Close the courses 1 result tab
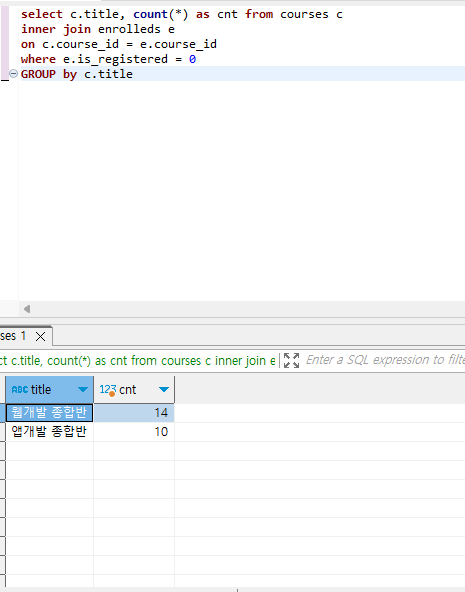 40,336
